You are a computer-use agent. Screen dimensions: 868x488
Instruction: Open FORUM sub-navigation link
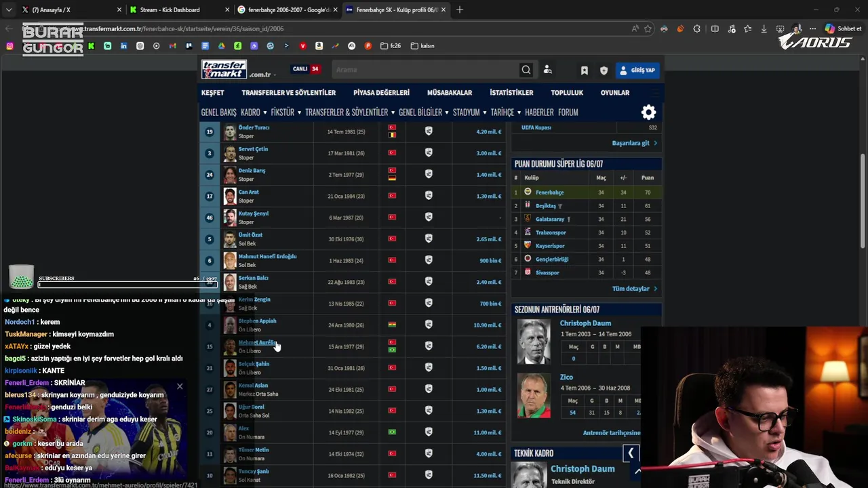(x=568, y=113)
